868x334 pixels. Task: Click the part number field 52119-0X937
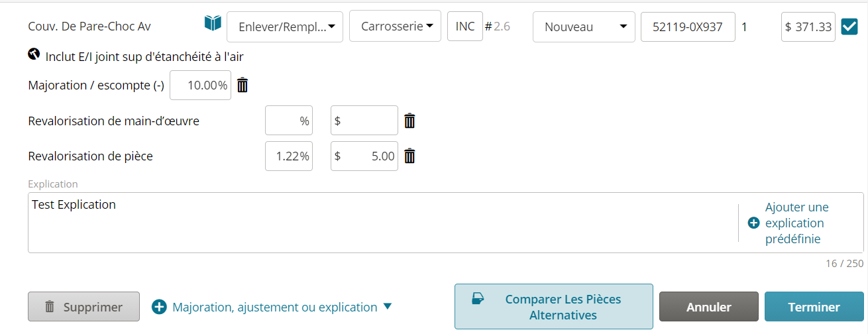pos(688,27)
